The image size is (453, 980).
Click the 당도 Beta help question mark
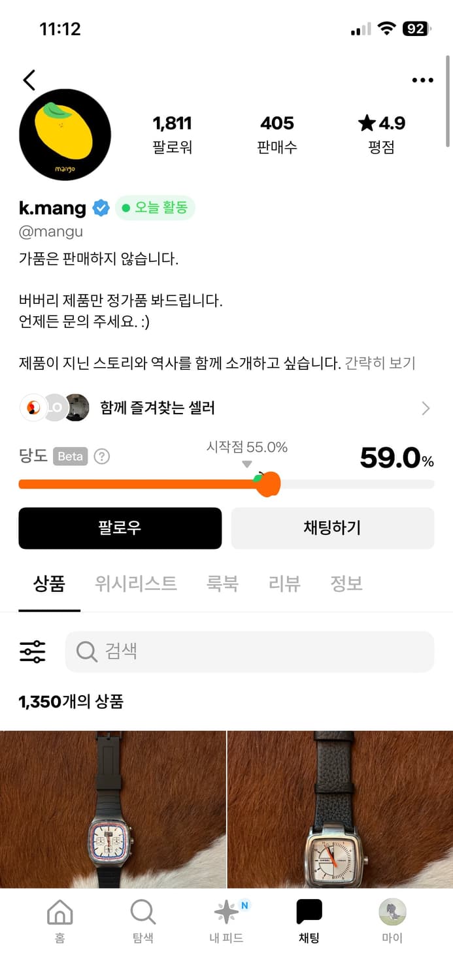coord(101,456)
